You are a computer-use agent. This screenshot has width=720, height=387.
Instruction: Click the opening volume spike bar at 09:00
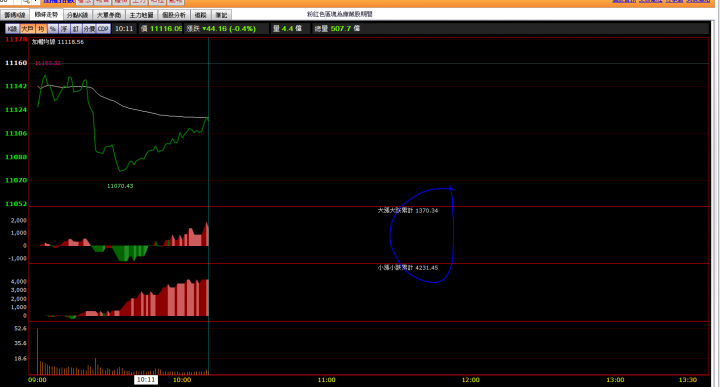[37, 352]
